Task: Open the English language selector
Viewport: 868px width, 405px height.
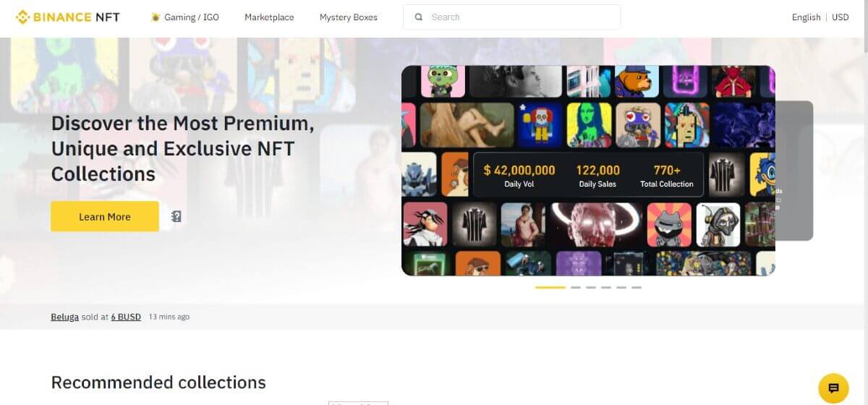Action: coord(806,17)
